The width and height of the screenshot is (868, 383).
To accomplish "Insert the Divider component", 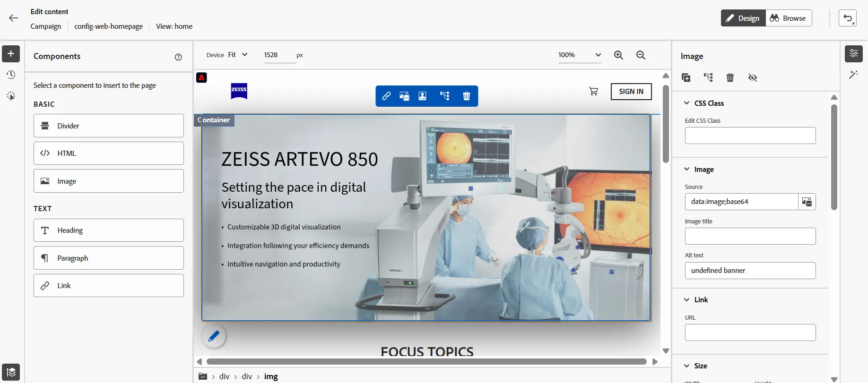I will click(x=109, y=126).
